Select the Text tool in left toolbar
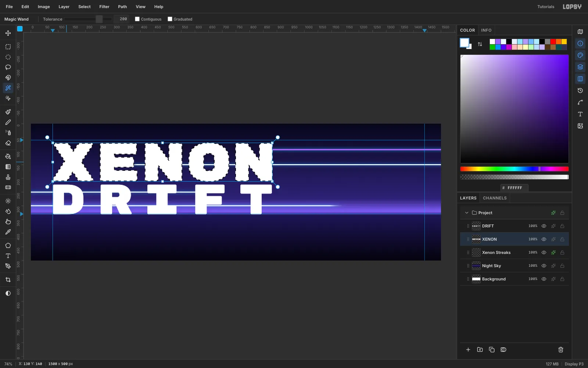The width and height of the screenshot is (588, 368). click(x=8, y=256)
